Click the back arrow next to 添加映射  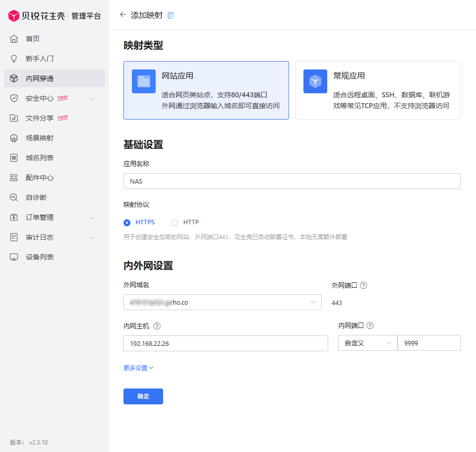click(122, 14)
